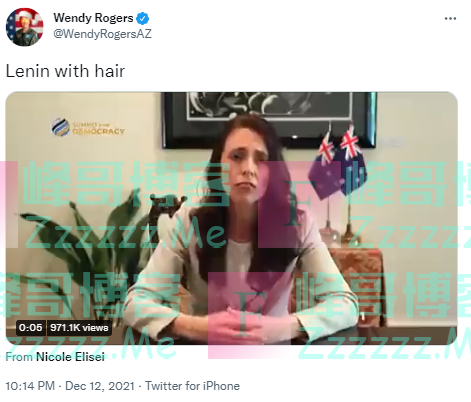Click the Summit for Democracy logo in video
The image size is (471, 402).
[x=88, y=127]
